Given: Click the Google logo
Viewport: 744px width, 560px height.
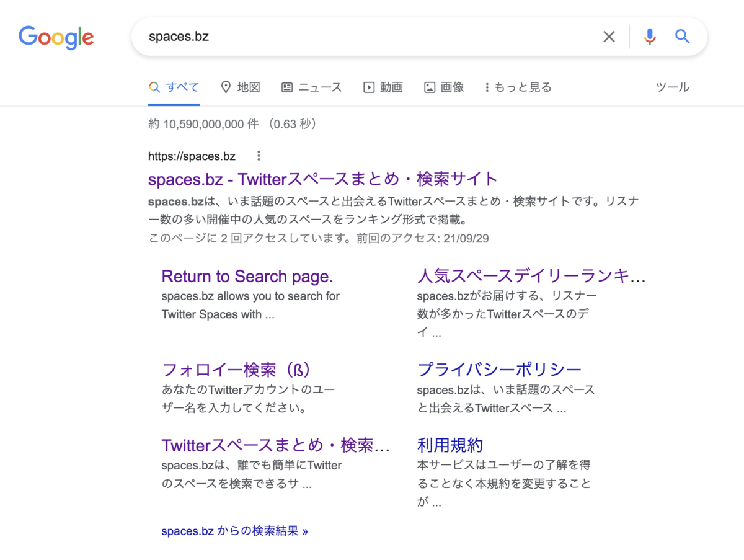Looking at the screenshot, I should tap(56, 37).
